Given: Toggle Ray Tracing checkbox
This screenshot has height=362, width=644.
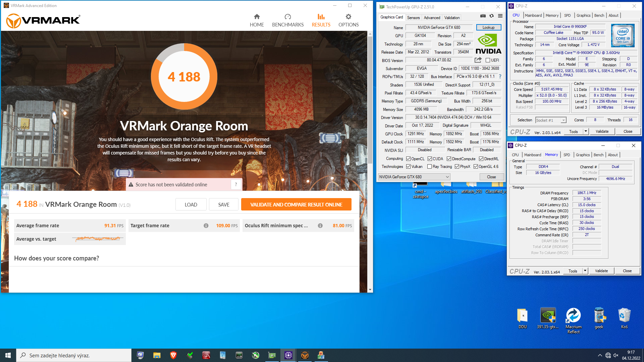Looking at the screenshot, I should click(x=429, y=167).
